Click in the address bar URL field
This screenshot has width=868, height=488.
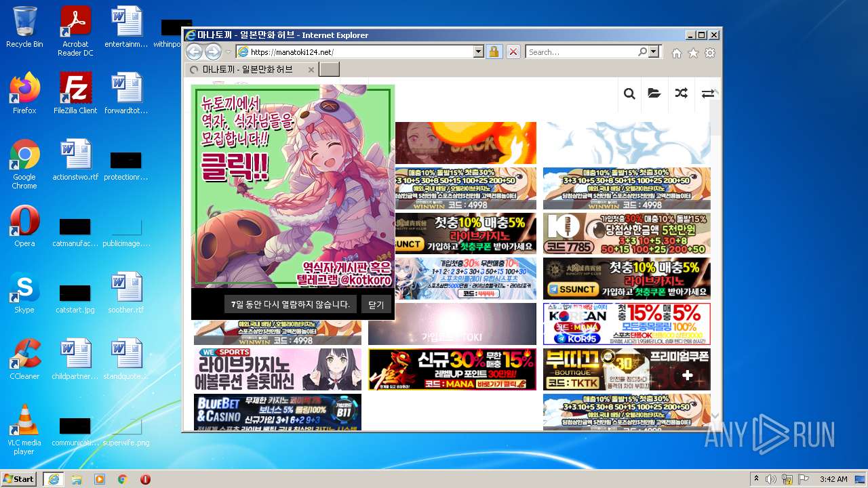359,52
